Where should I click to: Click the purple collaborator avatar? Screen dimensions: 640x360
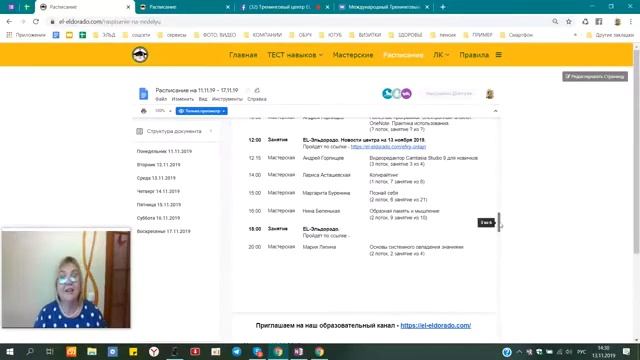click(406, 93)
